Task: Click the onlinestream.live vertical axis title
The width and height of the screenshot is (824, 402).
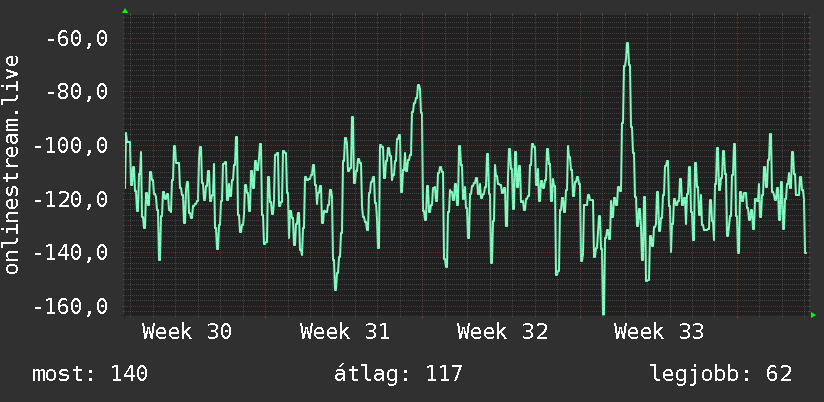Action: point(11,164)
